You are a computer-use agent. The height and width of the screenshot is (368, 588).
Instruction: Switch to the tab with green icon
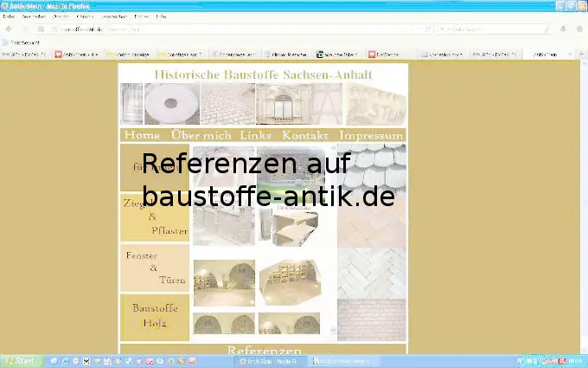[337, 55]
